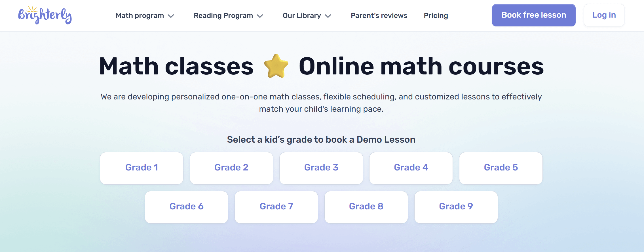The width and height of the screenshot is (644, 252).
Task: Click the Brighterly logo
Action: [x=45, y=15]
